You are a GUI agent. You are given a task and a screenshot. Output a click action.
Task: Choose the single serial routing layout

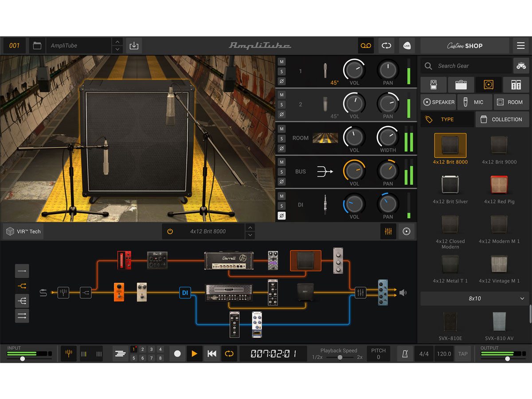pos(22,270)
